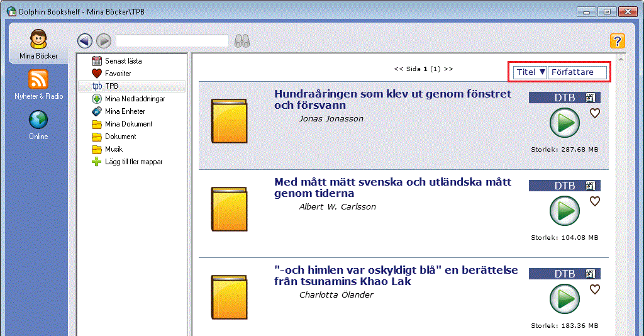
Task: Click the Storlek: 104.08 MB text
Action: pos(564,237)
